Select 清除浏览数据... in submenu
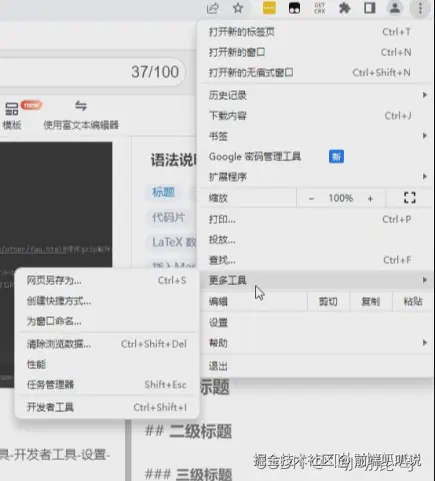The image size is (435, 481). 107,344
